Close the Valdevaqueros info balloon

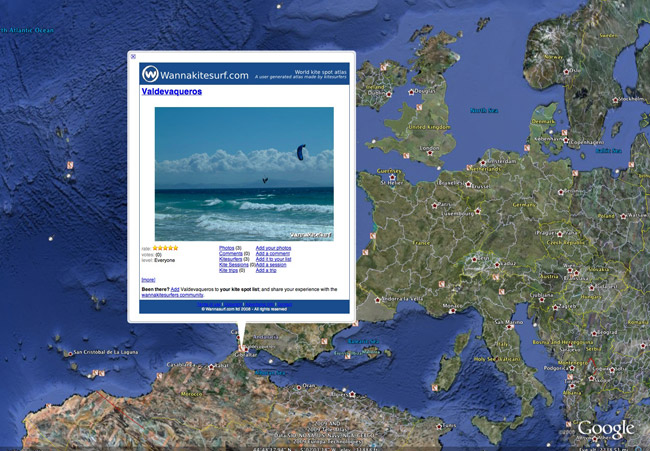pyautogui.click(x=134, y=56)
